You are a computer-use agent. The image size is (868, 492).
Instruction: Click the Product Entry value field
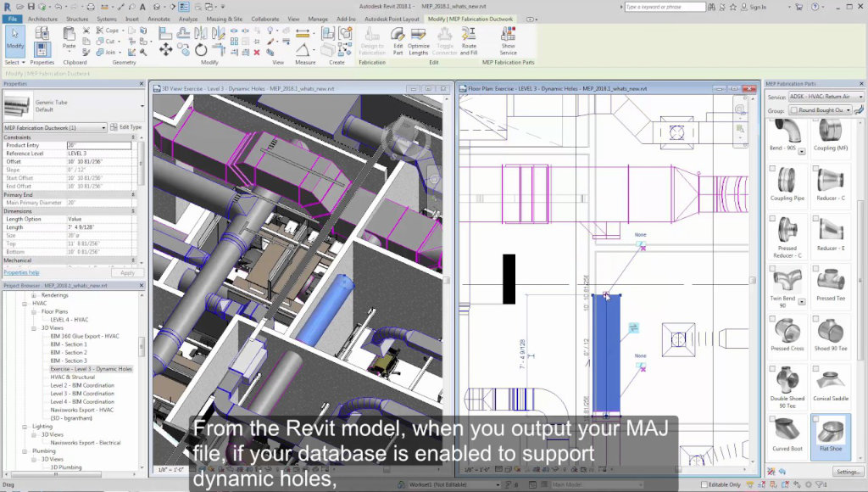point(98,145)
